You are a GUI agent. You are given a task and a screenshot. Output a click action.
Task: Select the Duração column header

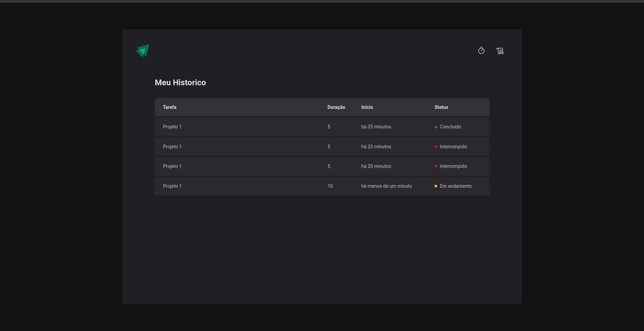click(336, 107)
